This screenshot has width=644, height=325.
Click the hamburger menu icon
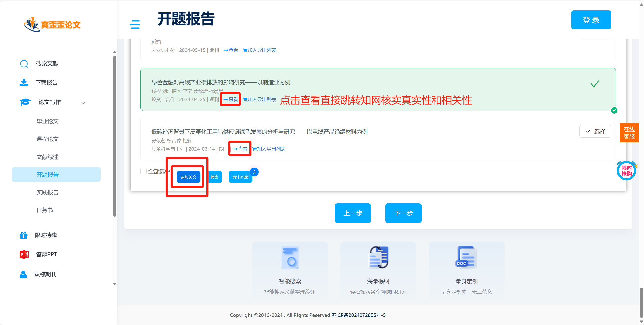tap(134, 25)
